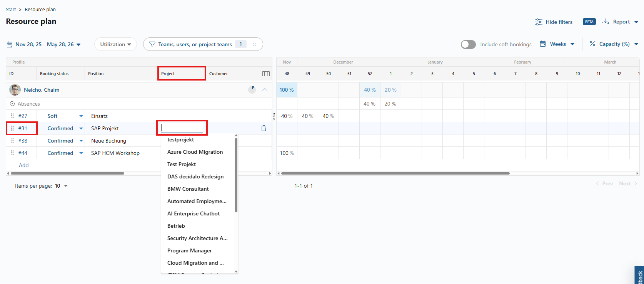
Task: Open booking status dropdown for #44
Action: point(81,153)
